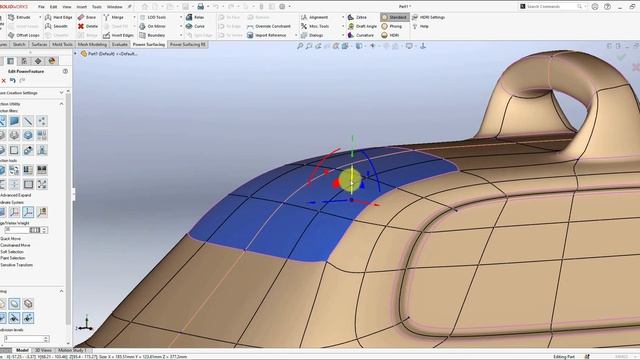This screenshot has height=360, width=640.
Task: Toggle Curvature display
Action: coord(361,35)
